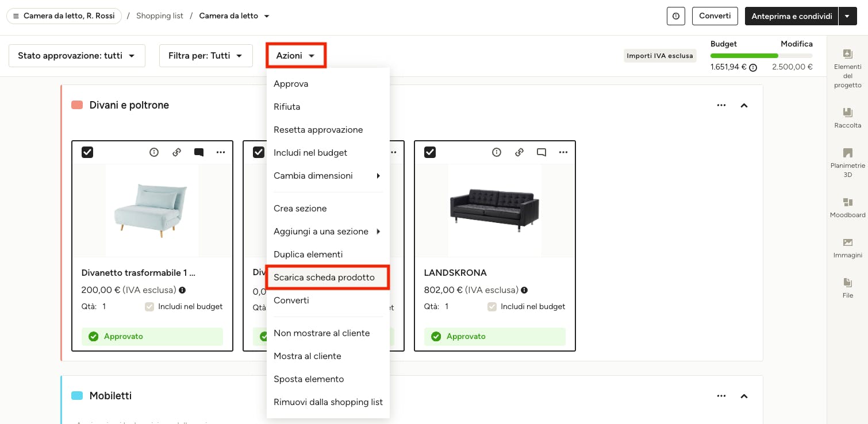Click the Divani e poltrone red color swatch
This screenshot has height=424, width=868.
[x=77, y=105]
